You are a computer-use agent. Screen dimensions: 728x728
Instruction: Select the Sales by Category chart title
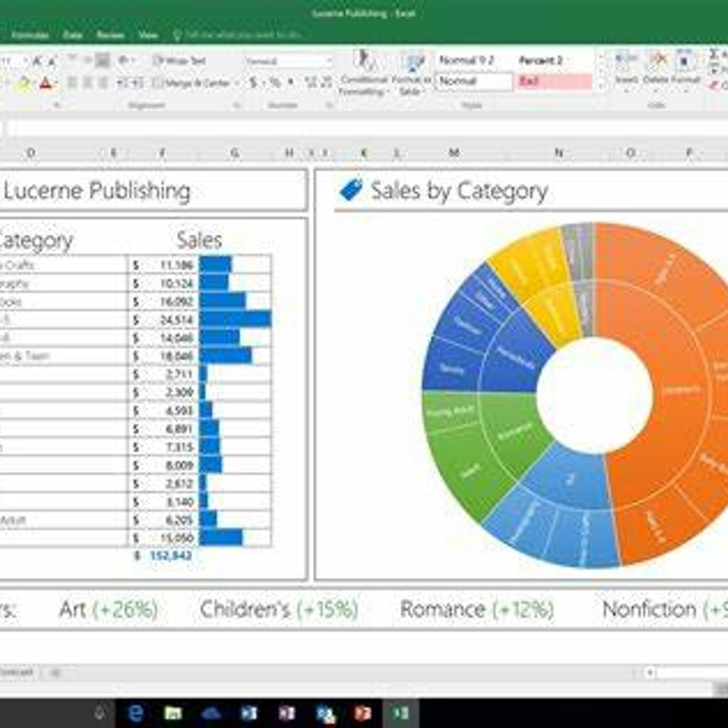coord(459,191)
